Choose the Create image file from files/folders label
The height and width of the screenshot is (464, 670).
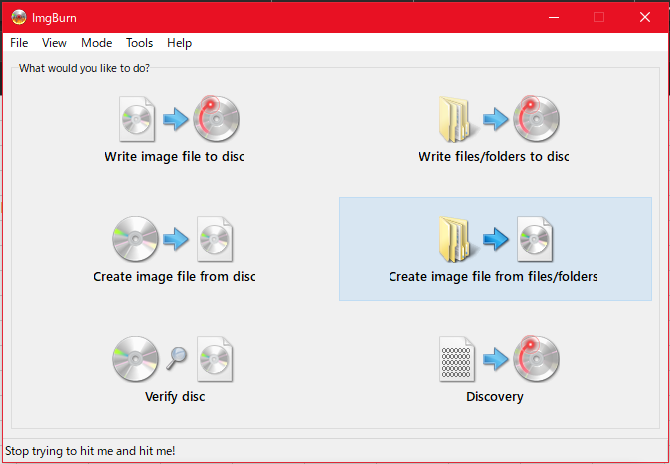494,276
